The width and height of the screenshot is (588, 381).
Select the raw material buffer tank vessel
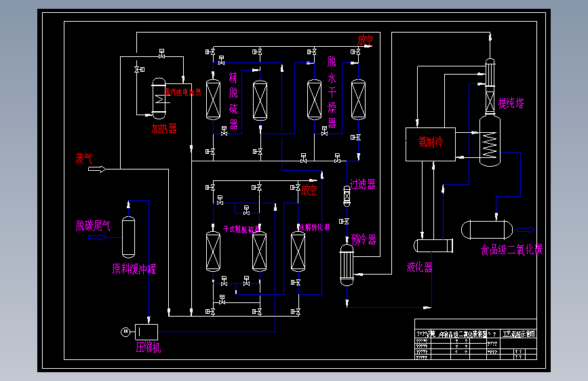(129, 237)
